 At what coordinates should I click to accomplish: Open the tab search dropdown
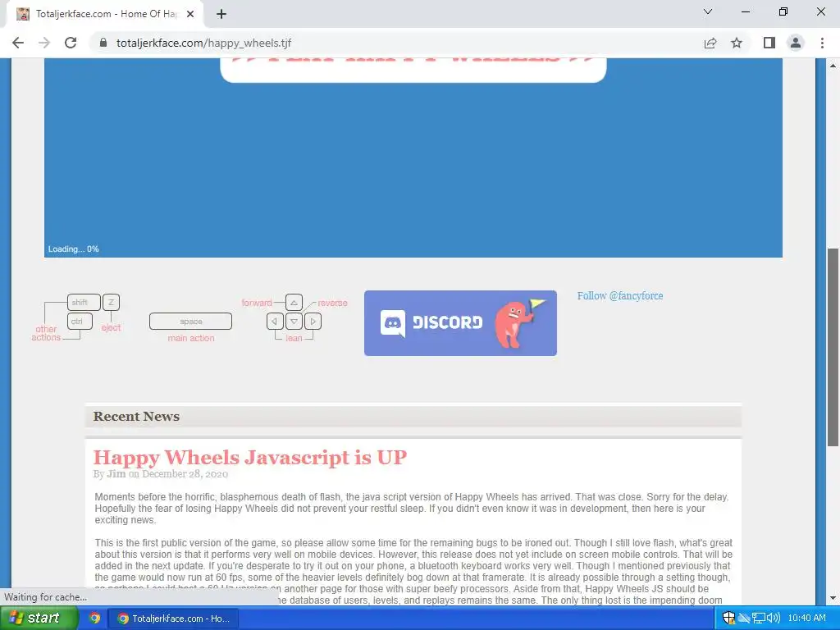[708, 11]
